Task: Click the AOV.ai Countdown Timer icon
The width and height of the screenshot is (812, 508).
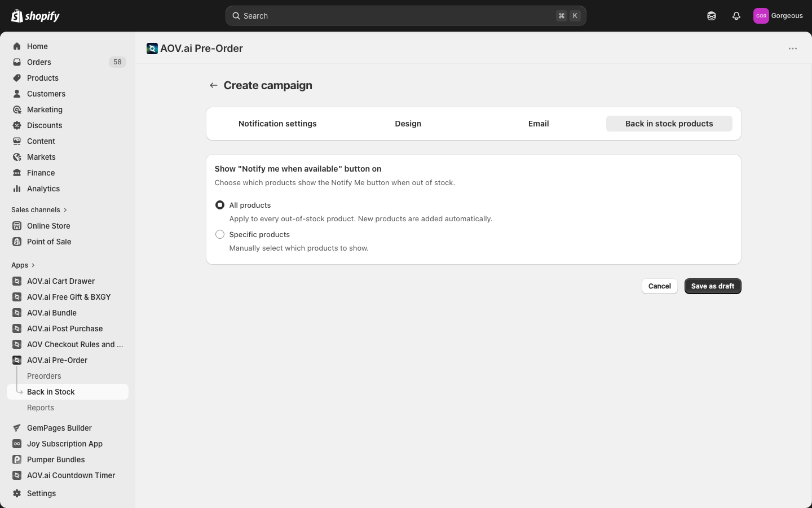Action: point(17,475)
